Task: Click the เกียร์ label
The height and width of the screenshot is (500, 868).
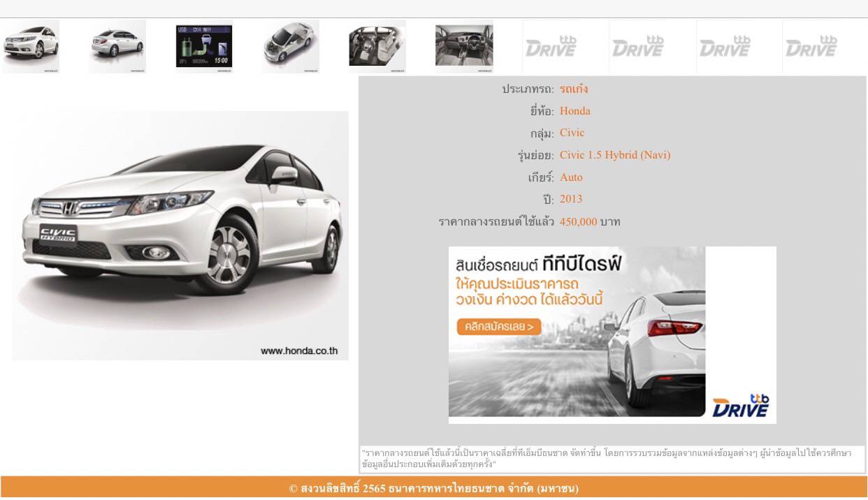Action: coord(541,177)
